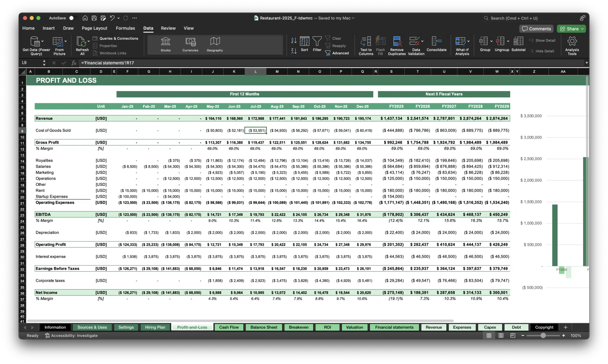Viewport: 608px width, 364px height.
Task: Expand the What-If Analysis dropdown arrow
Action: tap(468, 41)
